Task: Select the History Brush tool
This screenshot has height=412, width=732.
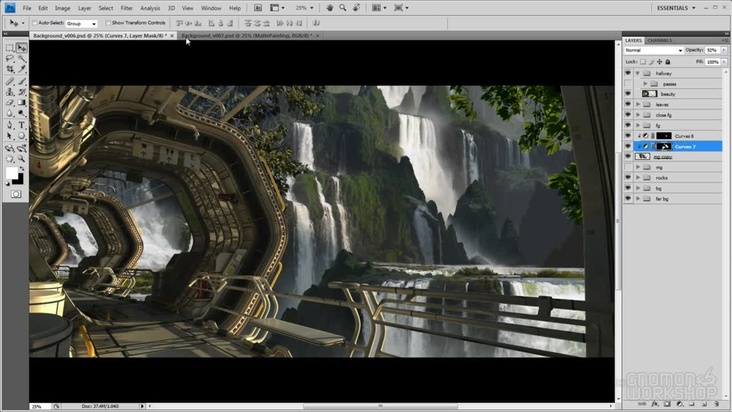Action: click(x=21, y=92)
